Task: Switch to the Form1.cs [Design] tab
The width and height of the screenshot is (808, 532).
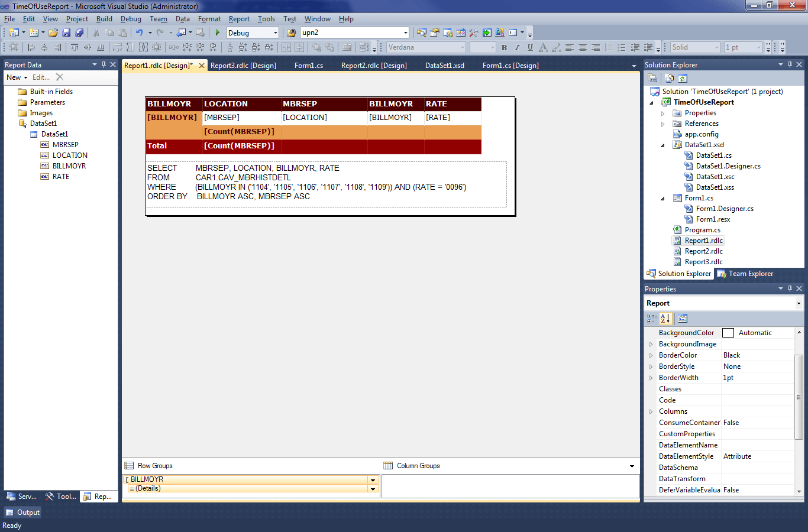Action: (510, 66)
